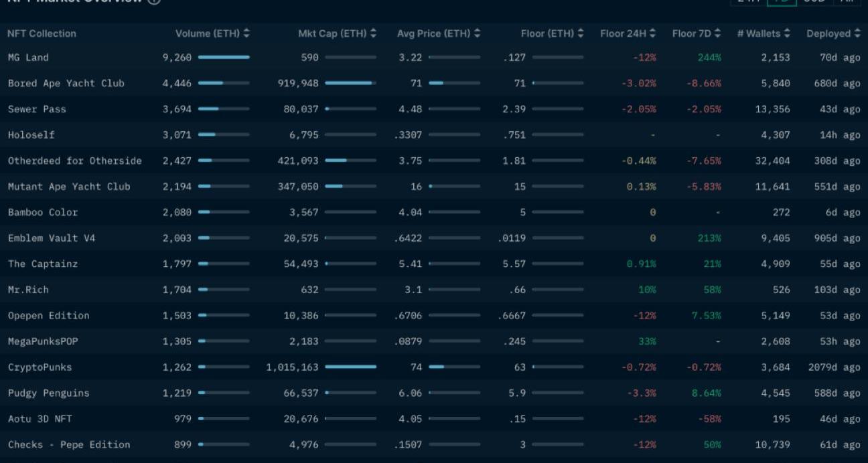
Task: Open the Pudgy Penguins collection
Action: coord(48,393)
